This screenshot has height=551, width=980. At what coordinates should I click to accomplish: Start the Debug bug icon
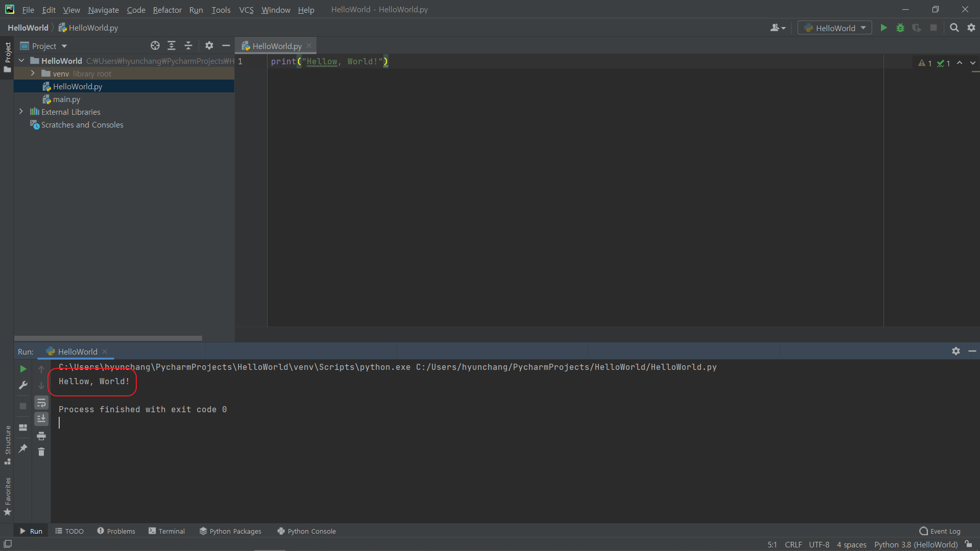900,28
